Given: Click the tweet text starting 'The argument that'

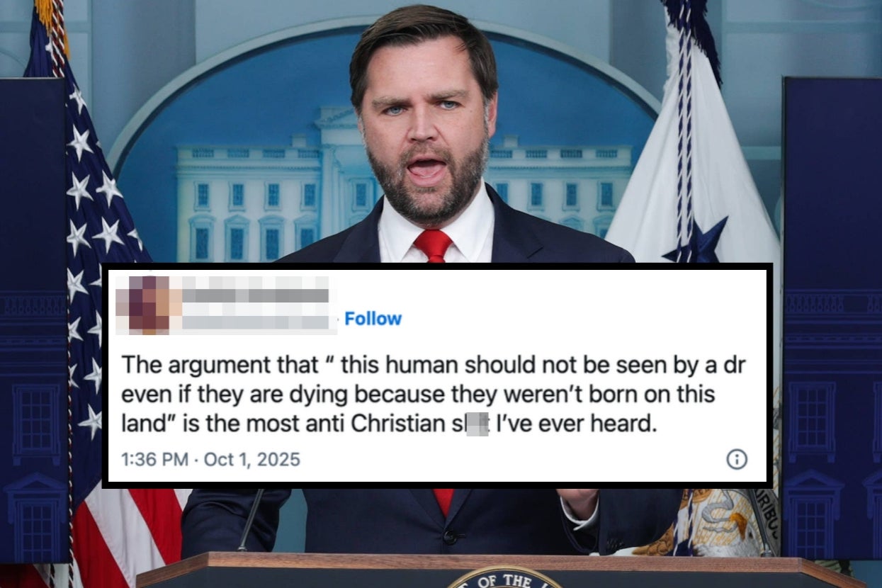Looking at the screenshot, I should coord(434,395).
